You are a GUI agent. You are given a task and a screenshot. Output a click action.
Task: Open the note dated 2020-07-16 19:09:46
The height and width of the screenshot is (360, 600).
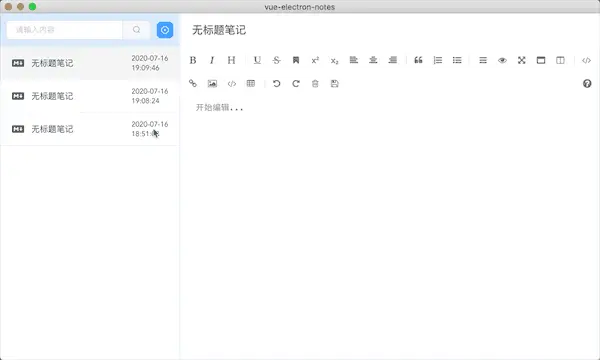(x=89, y=63)
